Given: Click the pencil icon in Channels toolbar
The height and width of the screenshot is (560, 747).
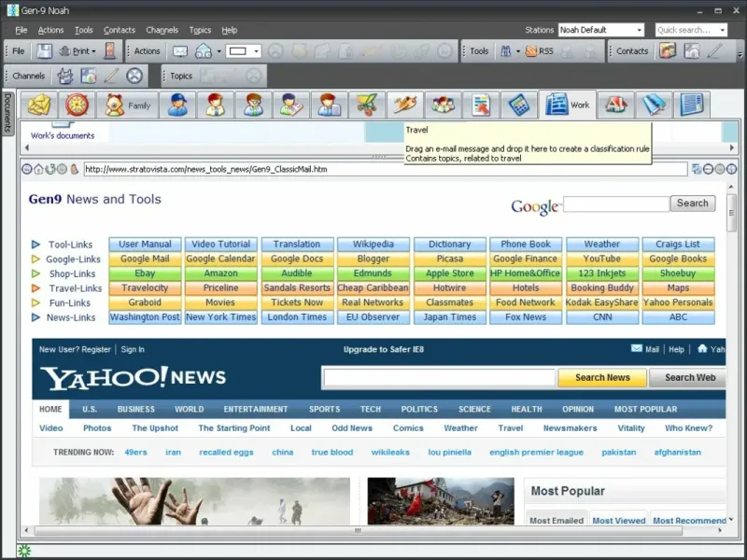Looking at the screenshot, I should 111,76.
